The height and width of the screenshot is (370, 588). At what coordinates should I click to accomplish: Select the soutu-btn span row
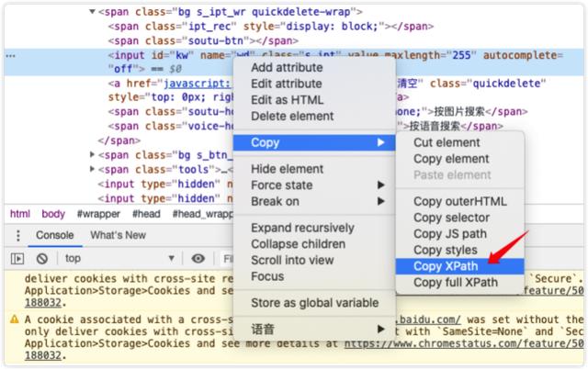[203, 41]
